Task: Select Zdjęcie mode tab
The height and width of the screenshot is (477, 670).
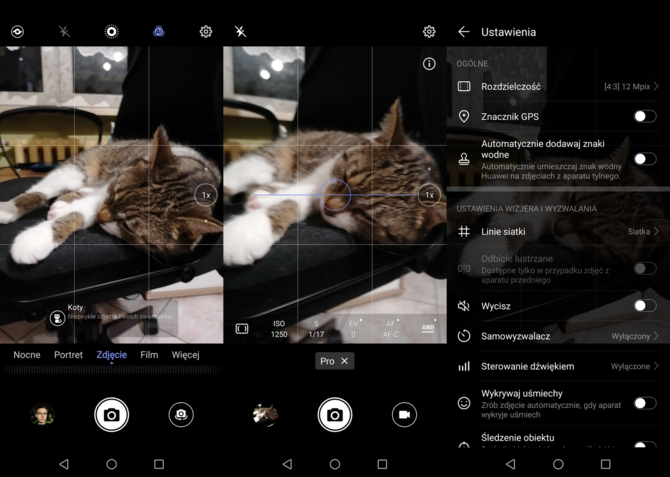Action: 112,355
